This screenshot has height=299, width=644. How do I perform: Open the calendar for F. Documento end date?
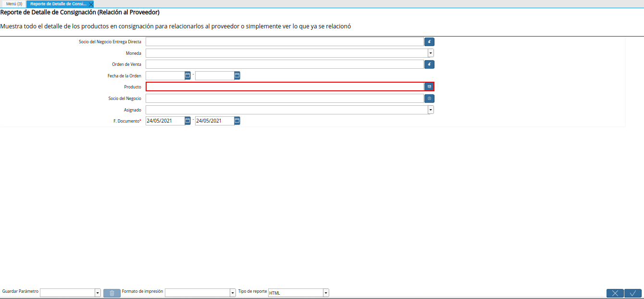click(x=236, y=121)
